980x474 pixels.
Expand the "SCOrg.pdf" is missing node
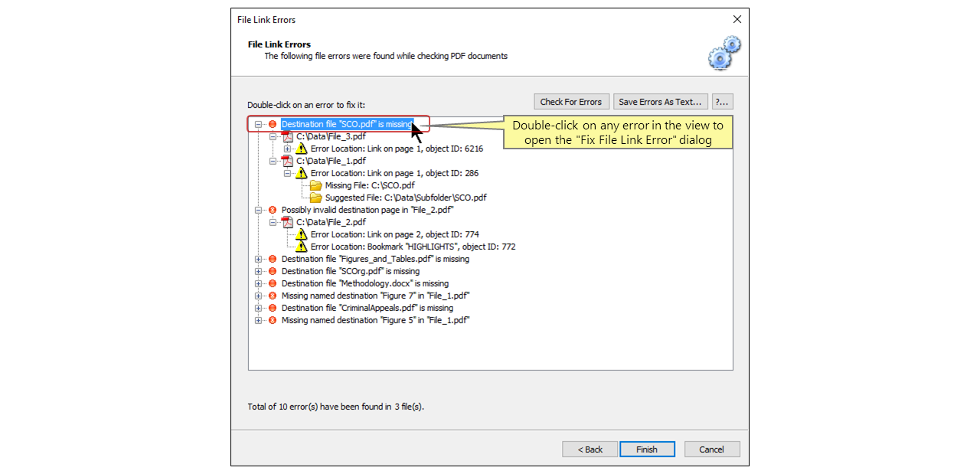(x=259, y=271)
